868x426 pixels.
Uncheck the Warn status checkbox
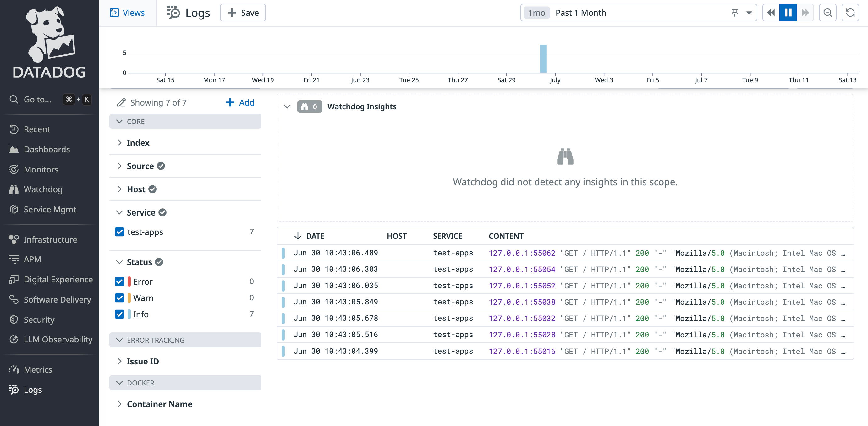pyautogui.click(x=119, y=298)
